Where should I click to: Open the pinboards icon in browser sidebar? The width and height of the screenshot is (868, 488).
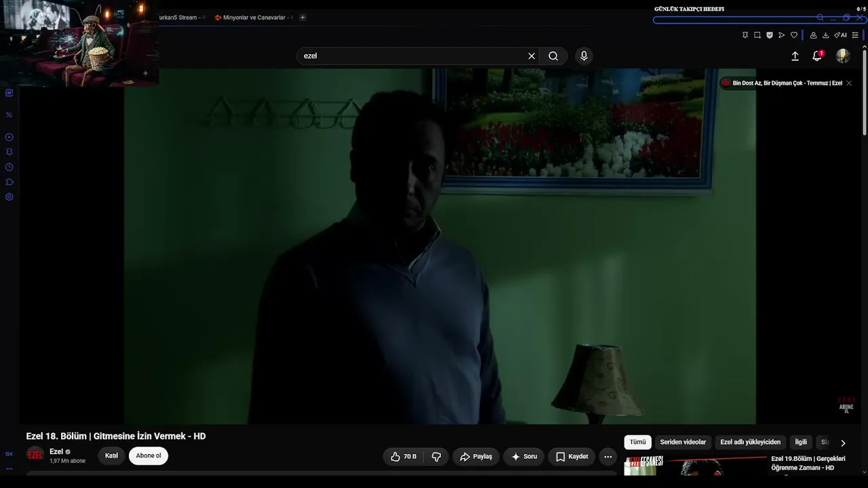point(9,152)
